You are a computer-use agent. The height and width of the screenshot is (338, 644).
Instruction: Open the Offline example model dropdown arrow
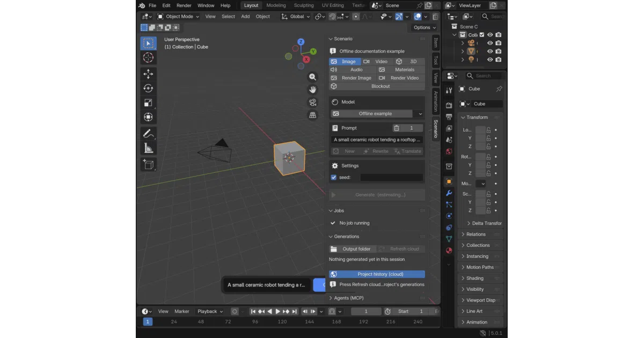pos(420,114)
